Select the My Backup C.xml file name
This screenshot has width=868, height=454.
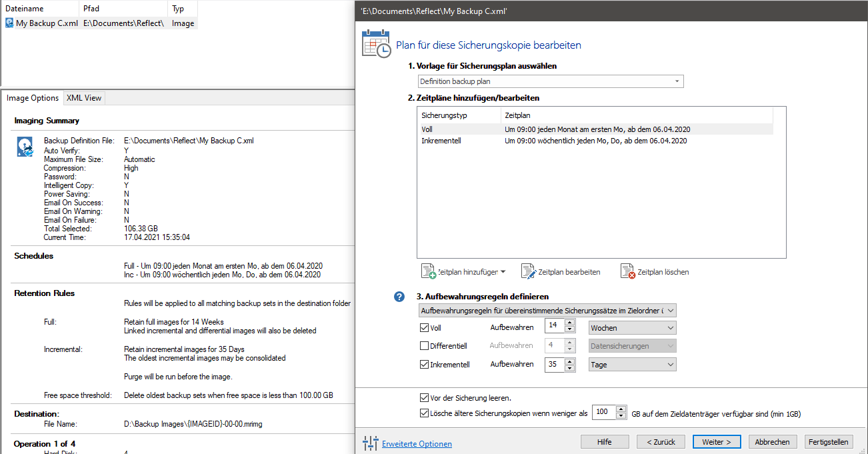click(47, 23)
